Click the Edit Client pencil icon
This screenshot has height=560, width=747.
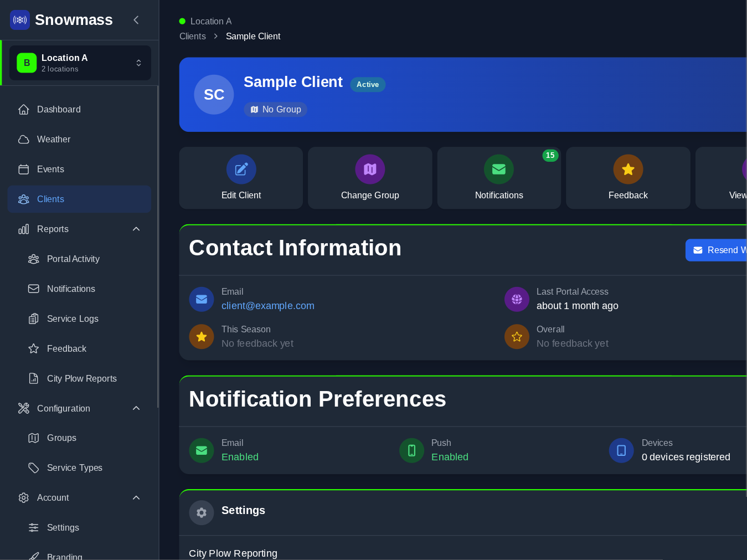click(241, 169)
